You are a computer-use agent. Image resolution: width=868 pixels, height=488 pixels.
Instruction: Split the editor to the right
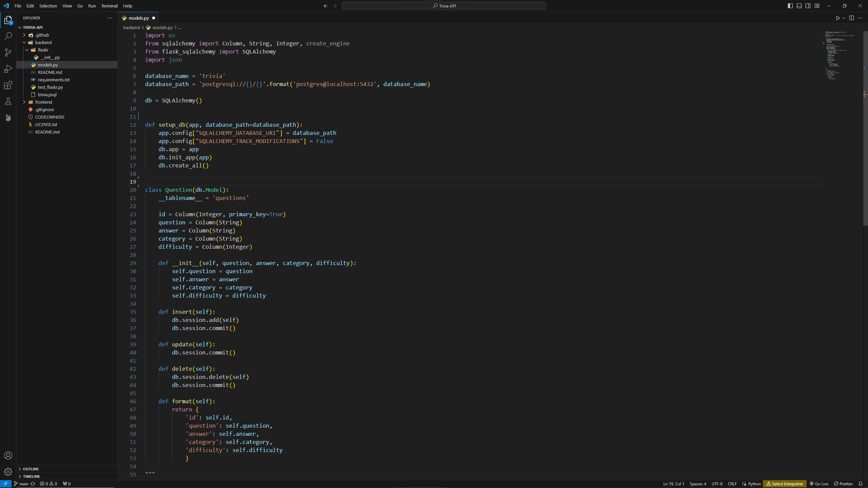pos(851,18)
